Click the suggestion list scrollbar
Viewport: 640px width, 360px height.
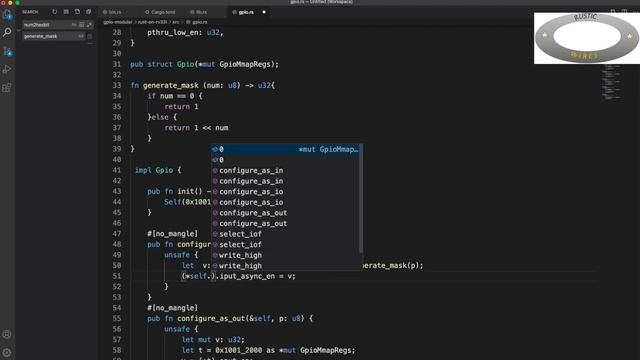coord(361,198)
